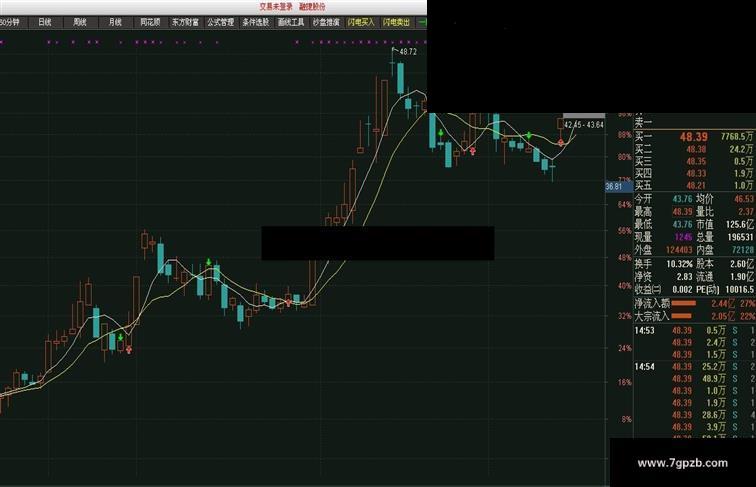Click the 24.2万 bid volume
This screenshot has height=487, width=756.
[742, 149]
